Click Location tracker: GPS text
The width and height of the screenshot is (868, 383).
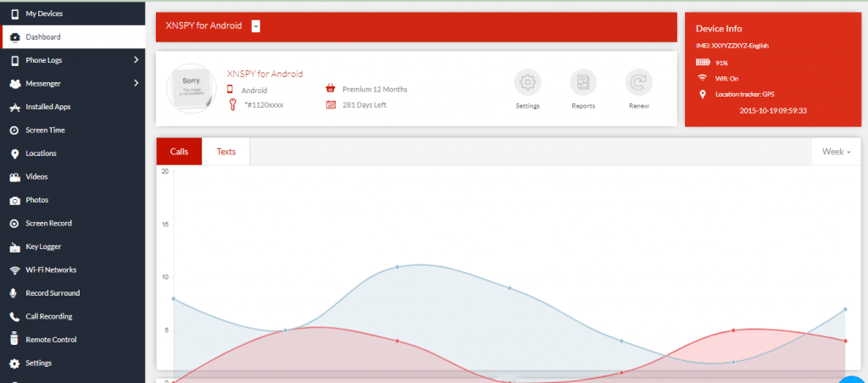click(744, 94)
